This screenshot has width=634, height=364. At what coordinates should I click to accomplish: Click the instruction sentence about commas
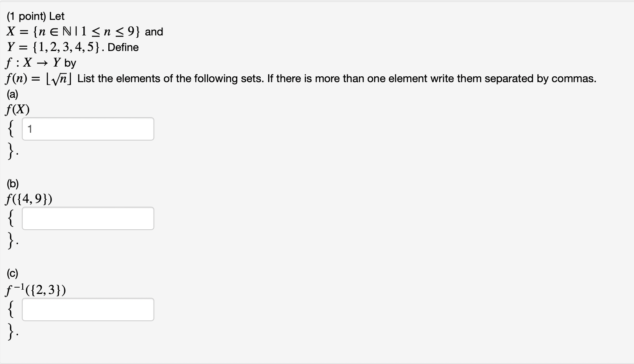[x=335, y=79]
